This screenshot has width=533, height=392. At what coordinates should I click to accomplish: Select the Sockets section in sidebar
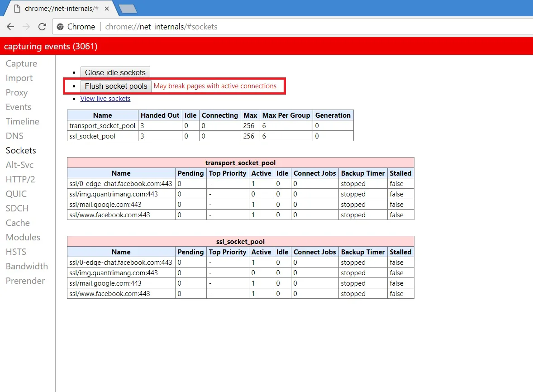click(21, 150)
